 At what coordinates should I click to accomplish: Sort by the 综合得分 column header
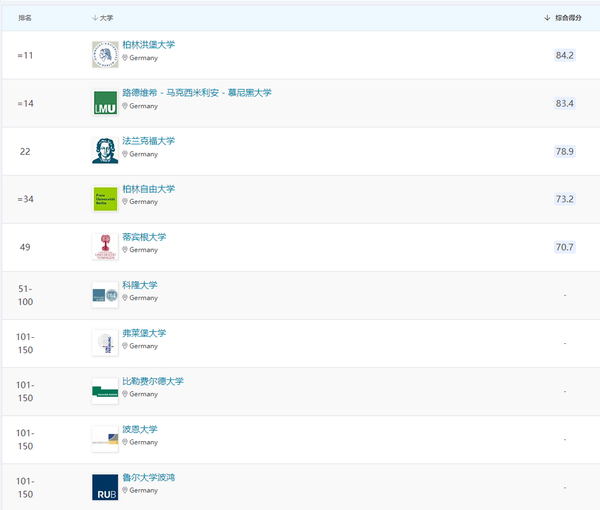[x=563, y=18]
